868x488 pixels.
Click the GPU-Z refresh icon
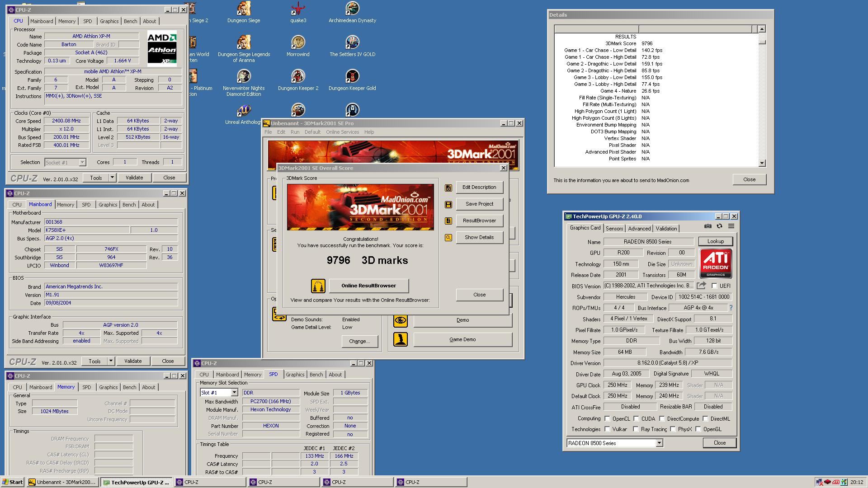coord(719,226)
